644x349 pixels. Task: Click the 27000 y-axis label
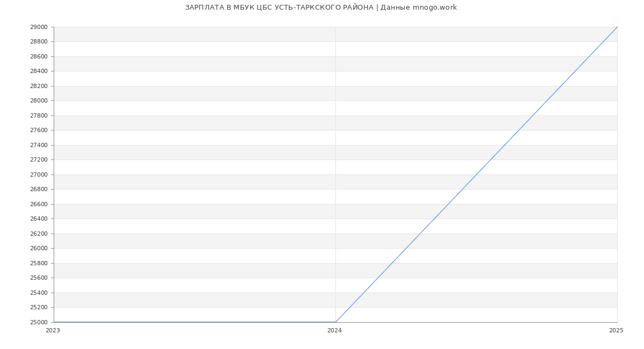(39, 174)
